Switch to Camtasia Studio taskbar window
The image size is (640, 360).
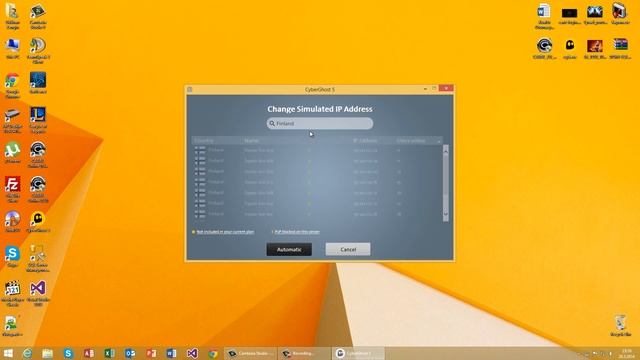point(250,353)
